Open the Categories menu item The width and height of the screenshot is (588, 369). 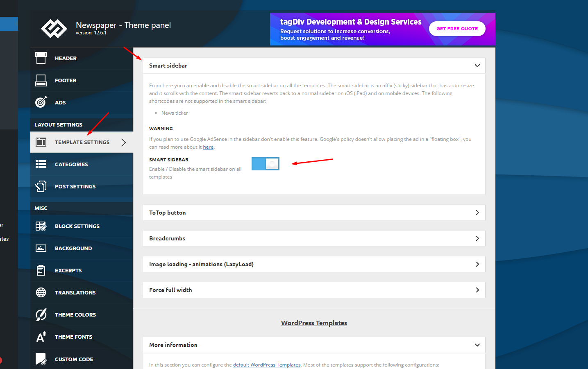pos(82,164)
